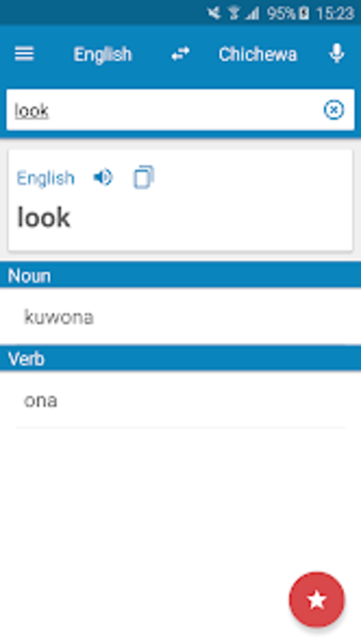The image size is (361, 644).
Task: Copy the word look to clipboard
Action: [143, 177]
